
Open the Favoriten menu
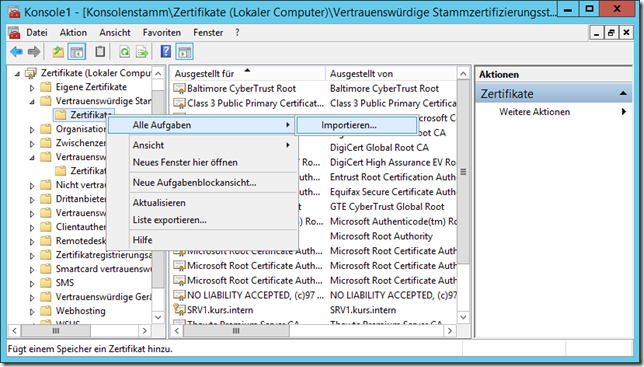coord(161,32)
